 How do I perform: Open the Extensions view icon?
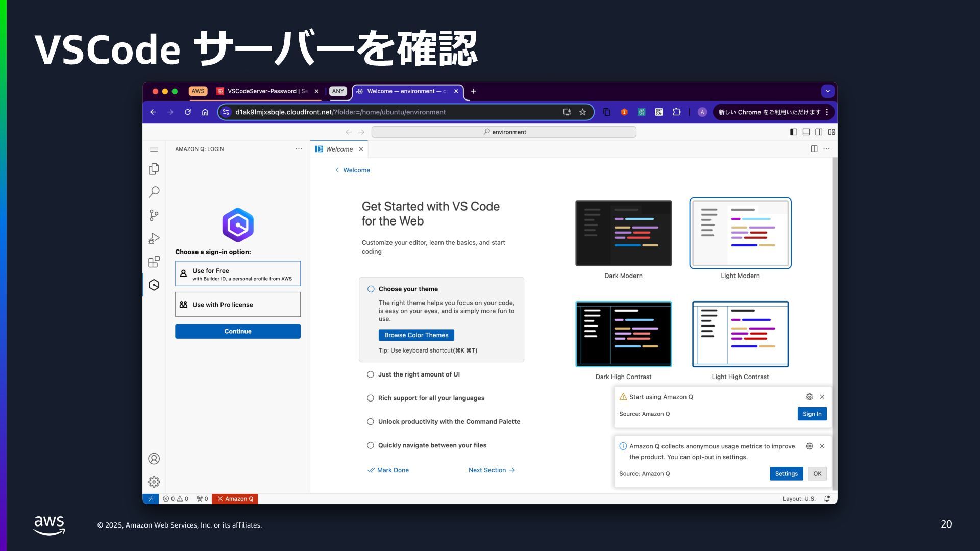click(x=154, y=262)
